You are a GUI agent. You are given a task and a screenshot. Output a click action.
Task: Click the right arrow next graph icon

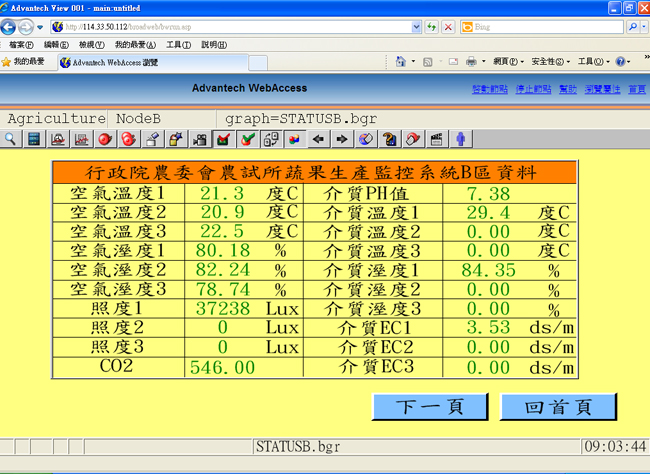coord(342,139)
